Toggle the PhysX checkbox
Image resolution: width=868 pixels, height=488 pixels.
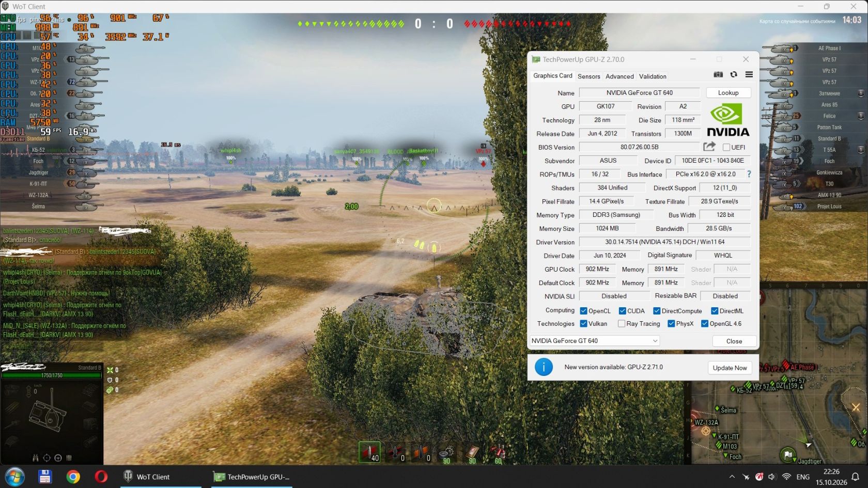pyautogui.click(x=671, y=324)
